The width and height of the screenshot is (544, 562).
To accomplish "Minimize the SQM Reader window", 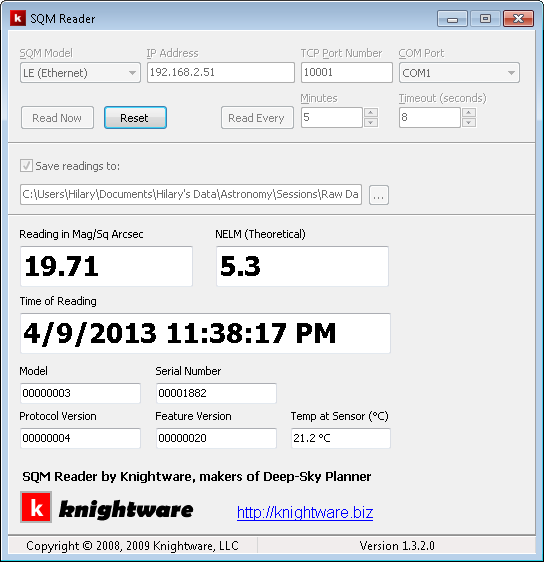I will coord(452,19).
